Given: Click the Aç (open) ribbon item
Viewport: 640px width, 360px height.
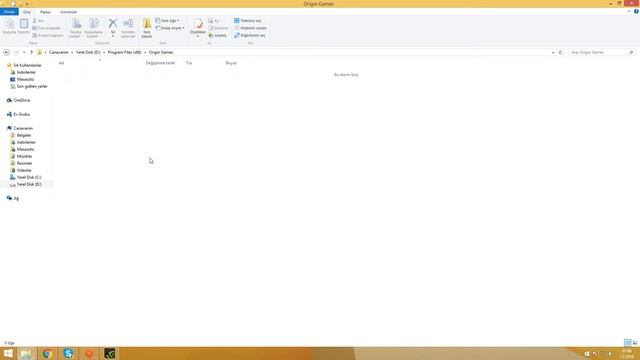Looking at the screenshot, I should point(214,20).
